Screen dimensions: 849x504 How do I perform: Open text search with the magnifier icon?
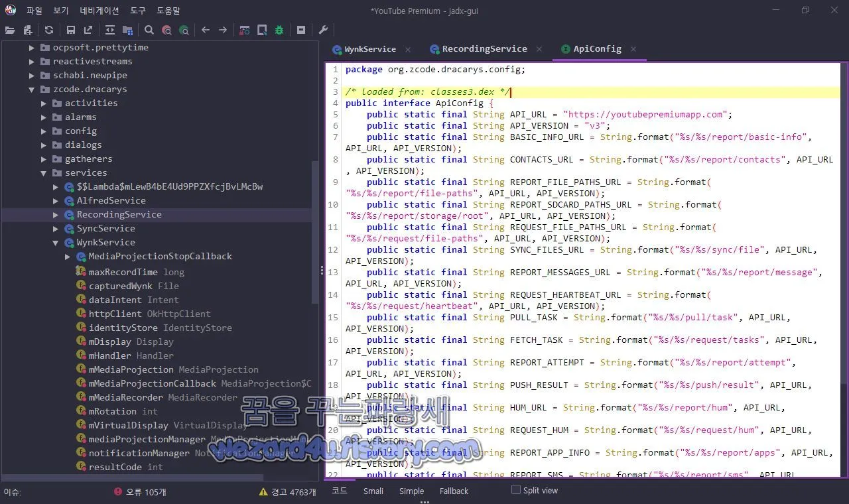point(149,30)
